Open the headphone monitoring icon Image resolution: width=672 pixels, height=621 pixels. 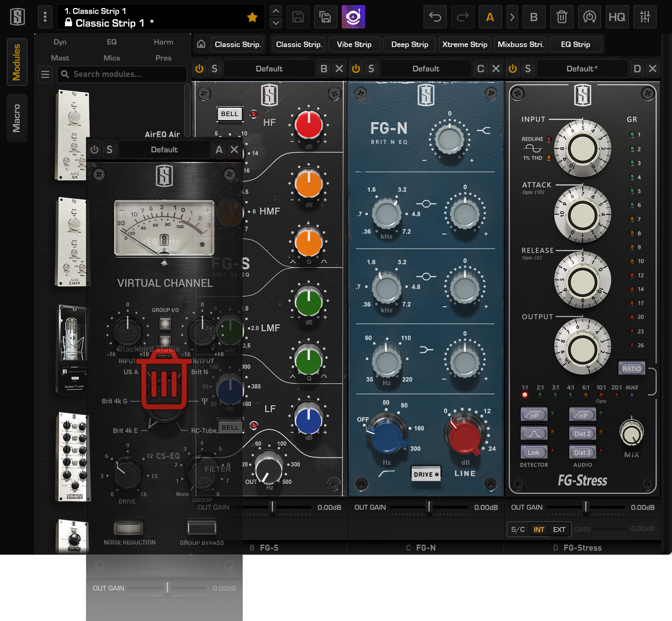tap(589, 17)
